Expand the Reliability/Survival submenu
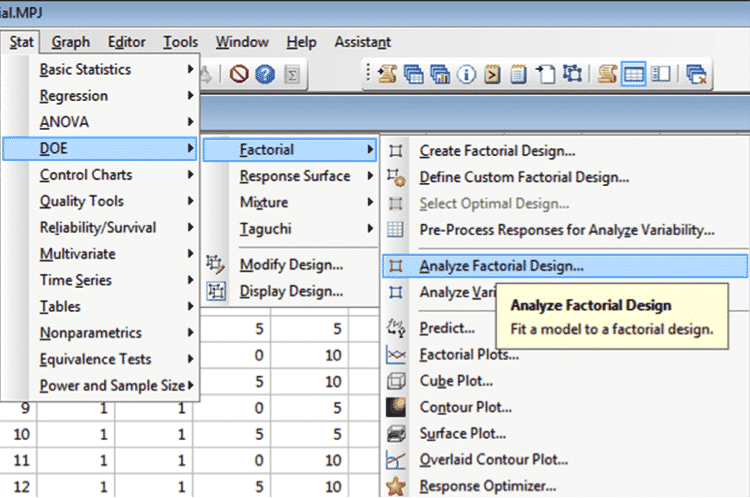The height and width of the screenshot is (498, 750). [100, 227]
